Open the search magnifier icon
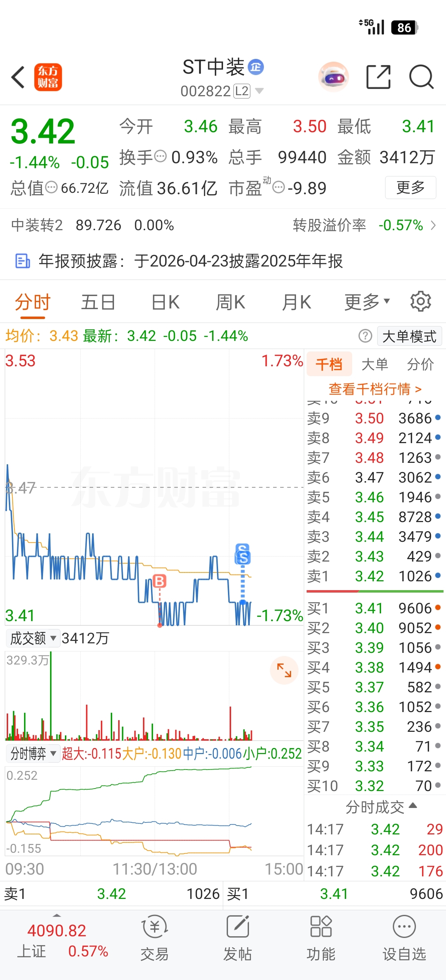Screen dimensions: 446x980 421,77
